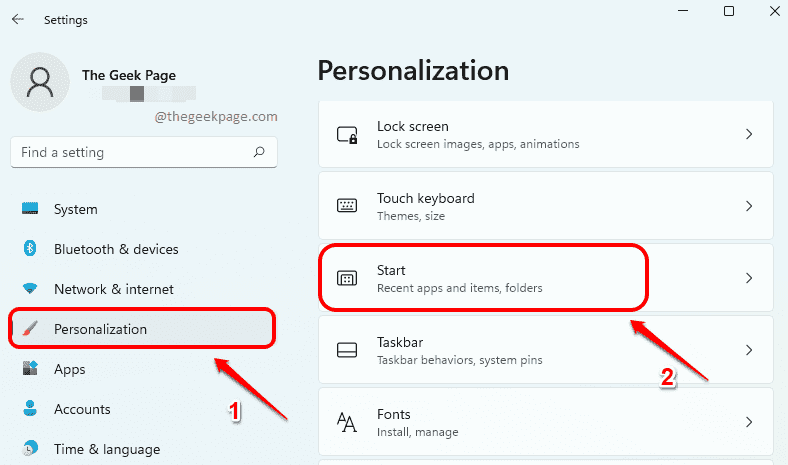This screenshot has height=465, width=788.
Task: Click the System monitor icon in sidebar
Action: 30,208
